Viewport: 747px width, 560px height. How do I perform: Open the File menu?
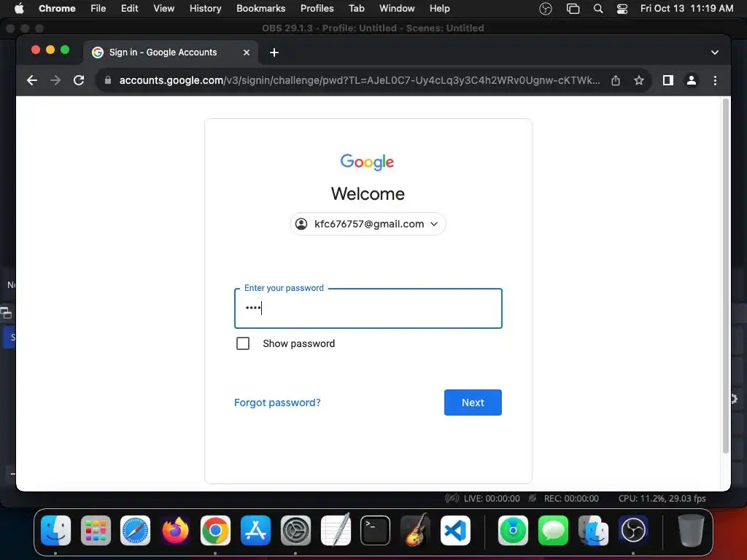tap(98, 8)
